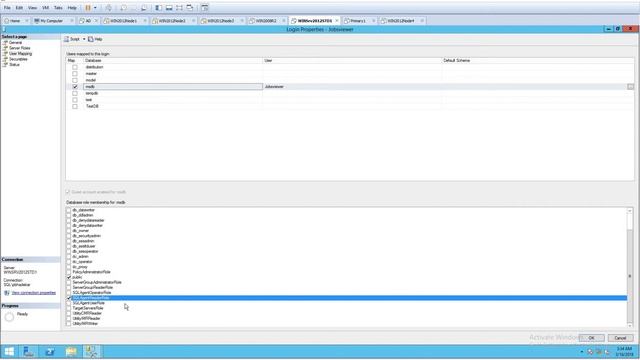The height and width of the screenshot is (360, 640).
Task: Click the send Ctrl+Alt+Del toolbar icon
Action: (109, 8)
